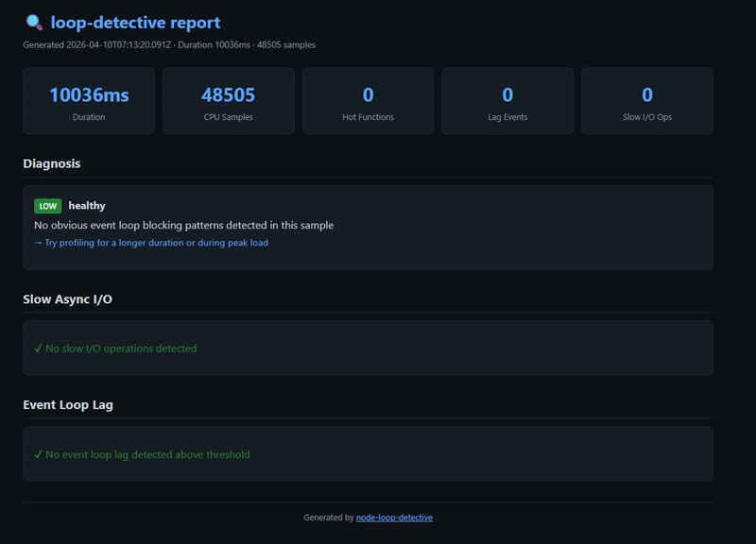Click the healthy diagnosis label
Image resolution: width=756 pixels, height=544 pixels.
(87, 206)
